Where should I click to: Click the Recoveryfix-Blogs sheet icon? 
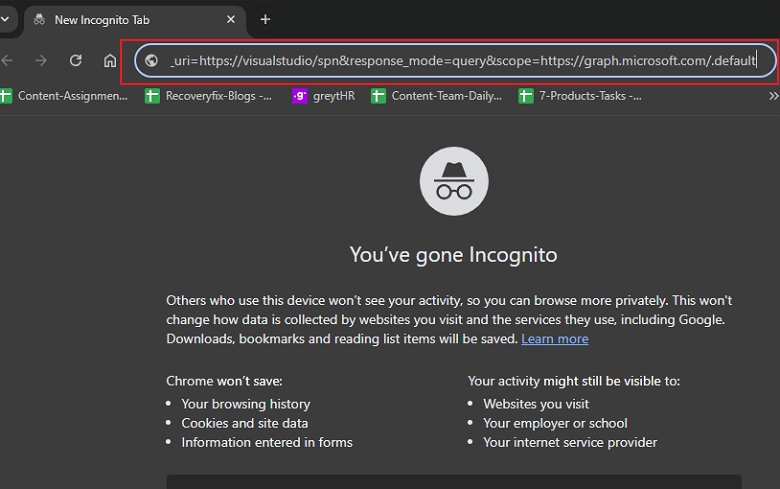[x=152, y=96]
